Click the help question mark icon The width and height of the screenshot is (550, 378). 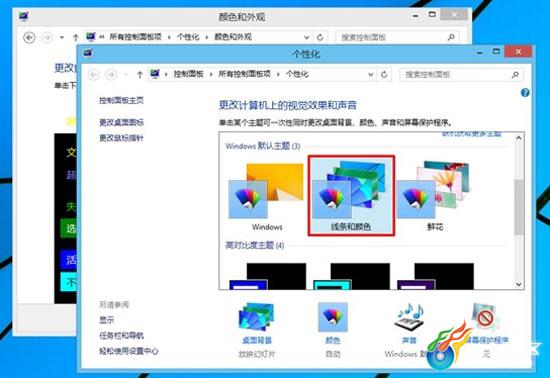pyautogui.click(x=525, y=93)
